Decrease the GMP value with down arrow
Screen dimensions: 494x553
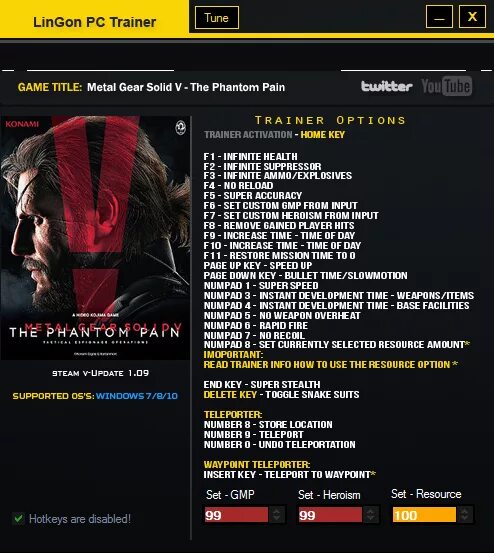(x=276, y=519)
